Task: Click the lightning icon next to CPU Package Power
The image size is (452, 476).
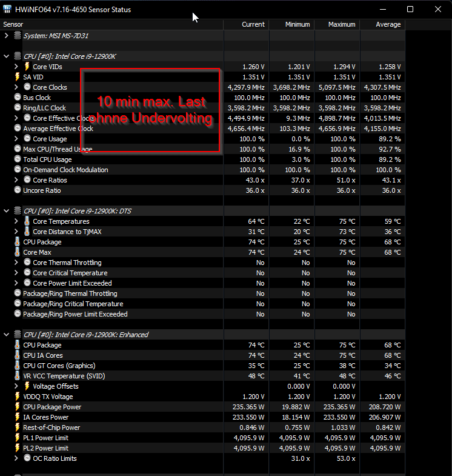Action: (x=18, y=406)
